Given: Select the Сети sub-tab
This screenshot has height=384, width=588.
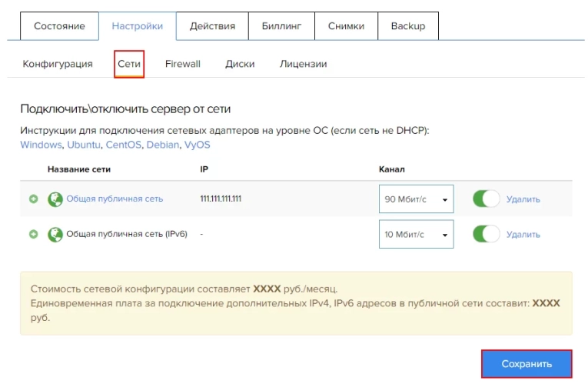Looking at the screenshot, I should tap(129, 64).
